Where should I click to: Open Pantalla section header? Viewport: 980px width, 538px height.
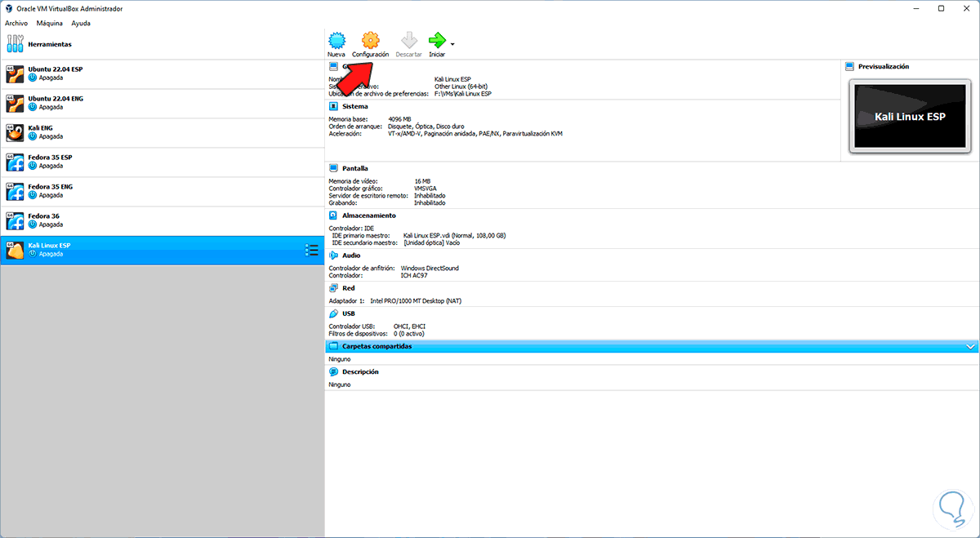[x=354, y=168]
